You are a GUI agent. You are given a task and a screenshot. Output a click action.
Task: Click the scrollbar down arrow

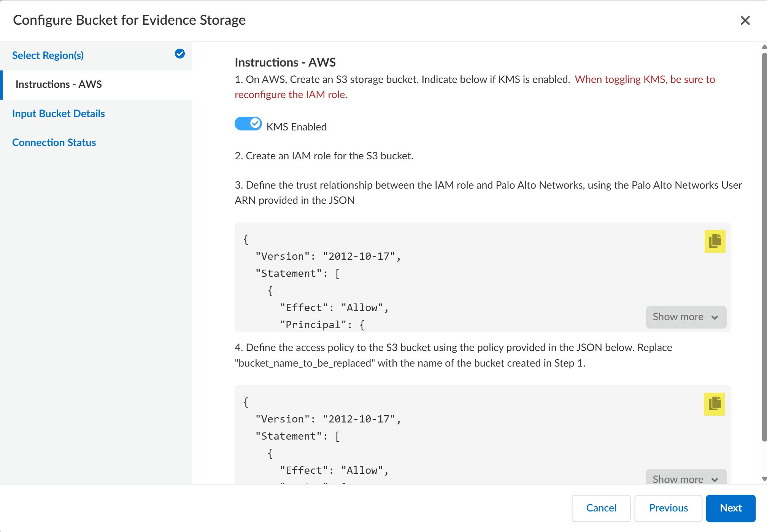(764, 479)
